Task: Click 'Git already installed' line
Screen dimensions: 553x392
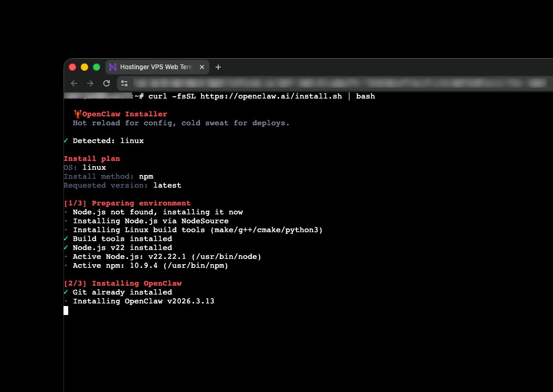Action: pos(118,292)
